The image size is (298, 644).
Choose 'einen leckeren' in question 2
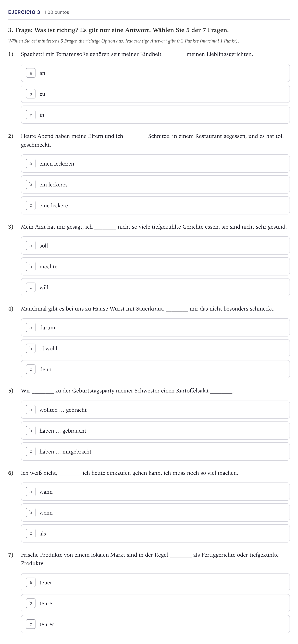click(155, 164)
